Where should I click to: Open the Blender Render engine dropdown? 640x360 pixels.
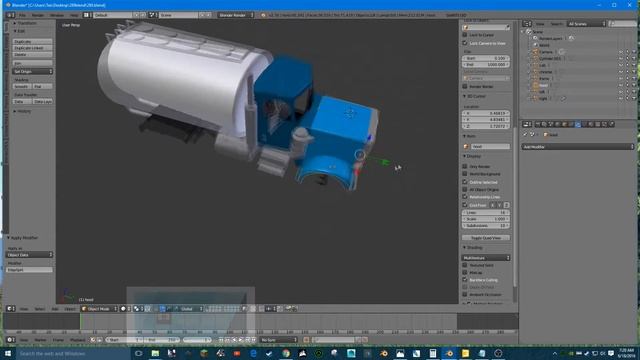[x=236, y=15]
